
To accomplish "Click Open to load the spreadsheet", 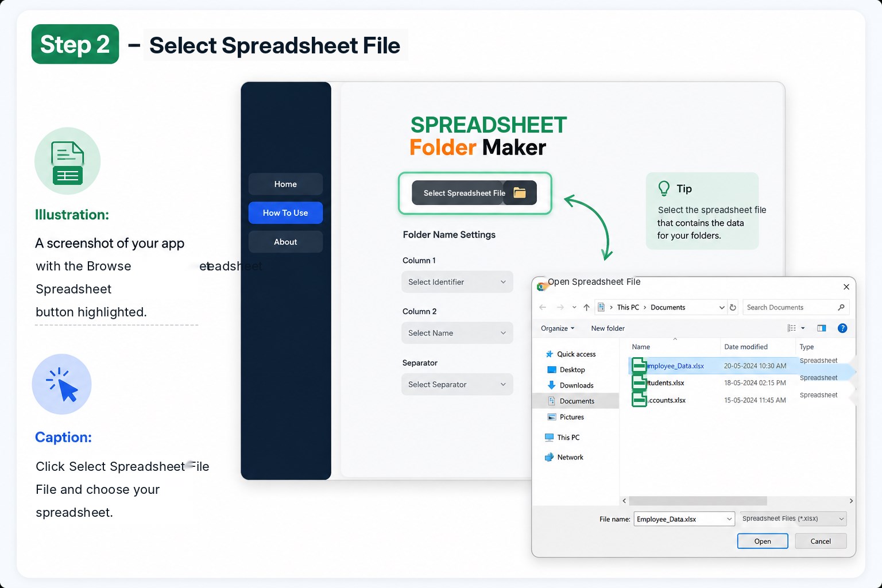I will [763, 541].
